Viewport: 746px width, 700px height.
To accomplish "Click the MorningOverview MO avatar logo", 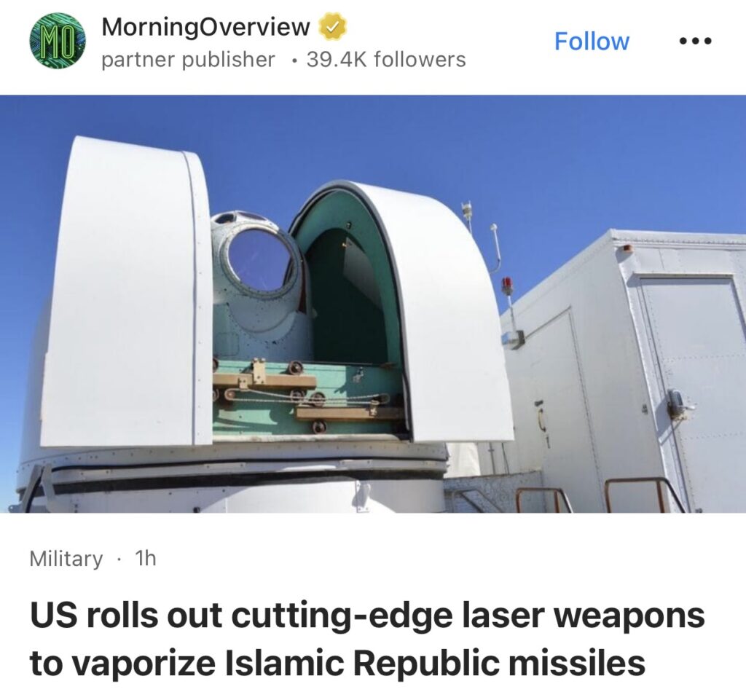I will point(57,42).
